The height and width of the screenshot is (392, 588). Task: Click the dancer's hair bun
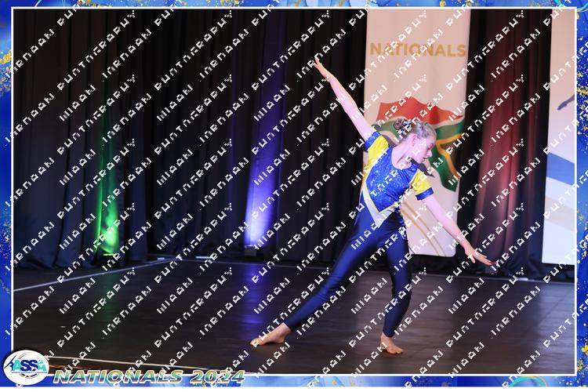click(x=401, y=124)
